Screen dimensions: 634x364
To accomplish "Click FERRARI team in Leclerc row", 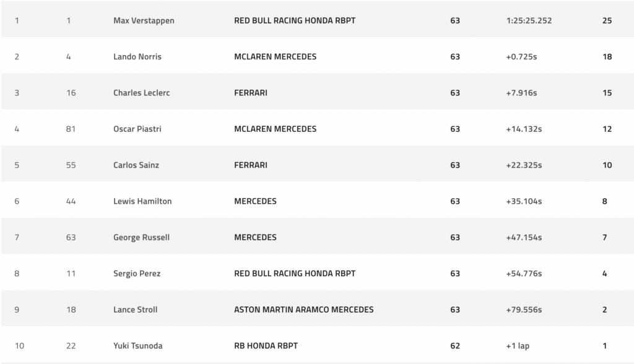I will click(x=251, y=93).
